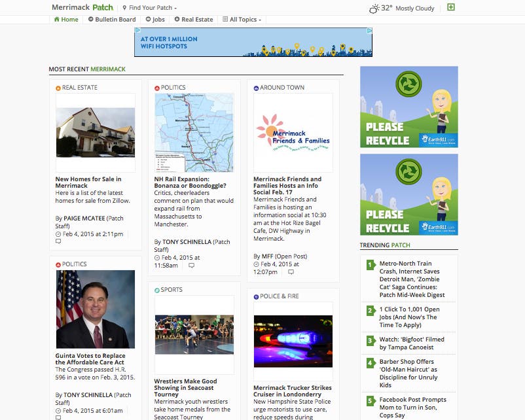Open Barber Shop Old-Man Haircut story
The image size is (525, 420).
pyautogui.click(x=408, y=373)
